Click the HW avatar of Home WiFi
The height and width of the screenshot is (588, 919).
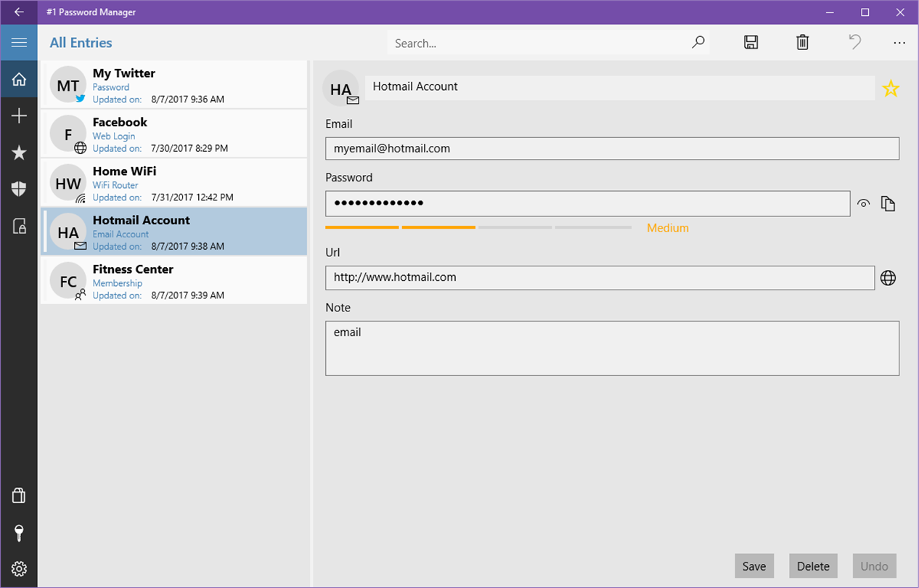68,183
